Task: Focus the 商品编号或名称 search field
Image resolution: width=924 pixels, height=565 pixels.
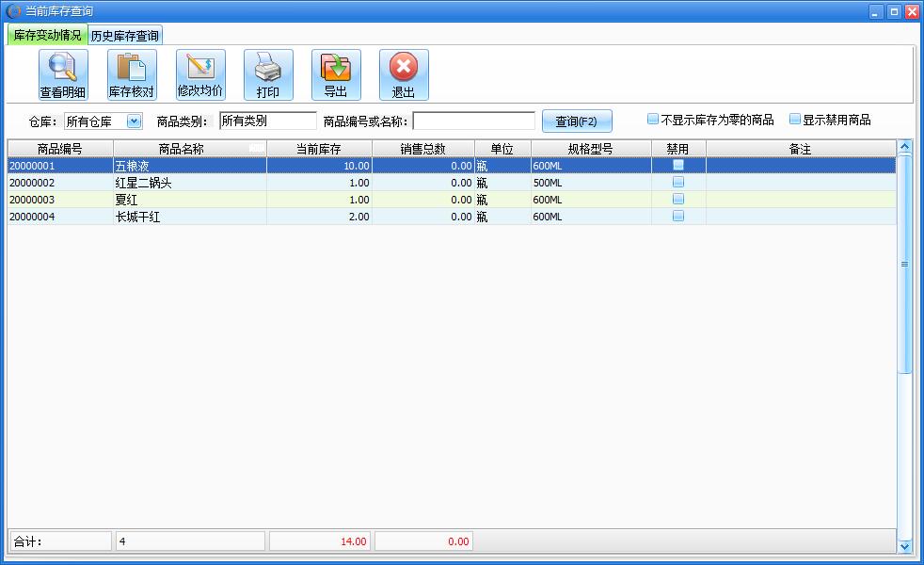Action: click(x=474, y=121)
